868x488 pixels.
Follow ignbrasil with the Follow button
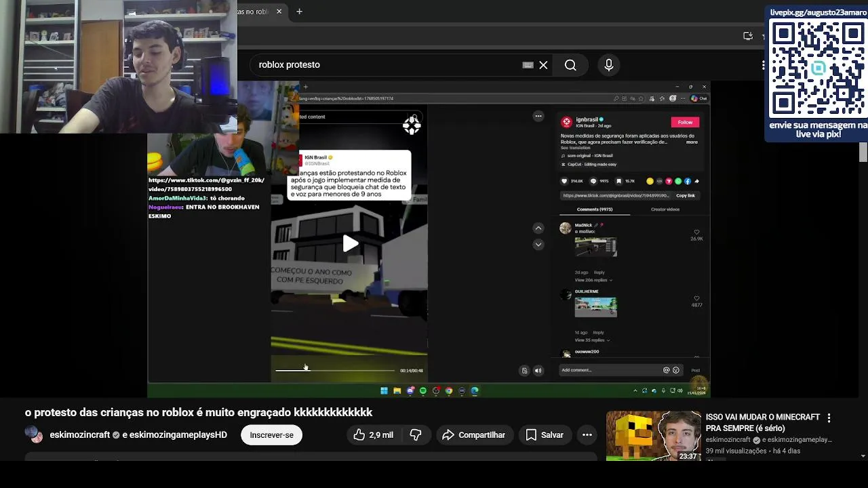[685, 122]
